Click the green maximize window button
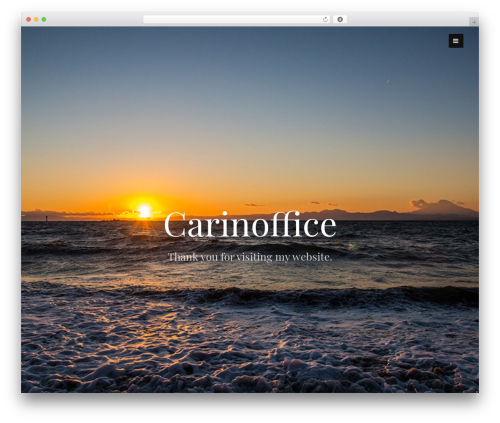 (44, 19)
